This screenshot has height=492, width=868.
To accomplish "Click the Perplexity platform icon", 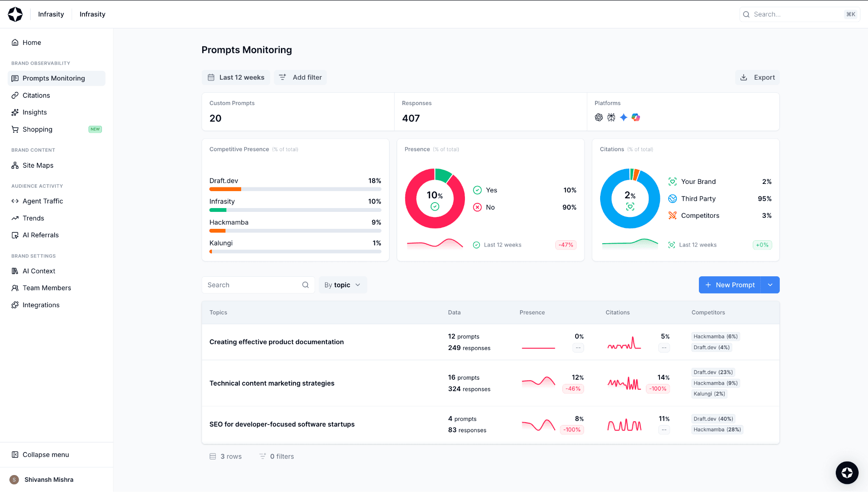I will point(611,117).
